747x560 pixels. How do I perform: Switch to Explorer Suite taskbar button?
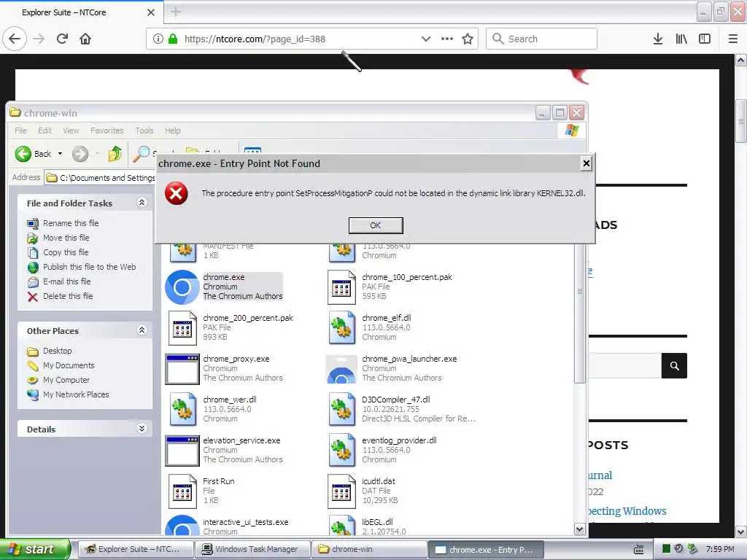pyautogui.click(x=136, y=549)
